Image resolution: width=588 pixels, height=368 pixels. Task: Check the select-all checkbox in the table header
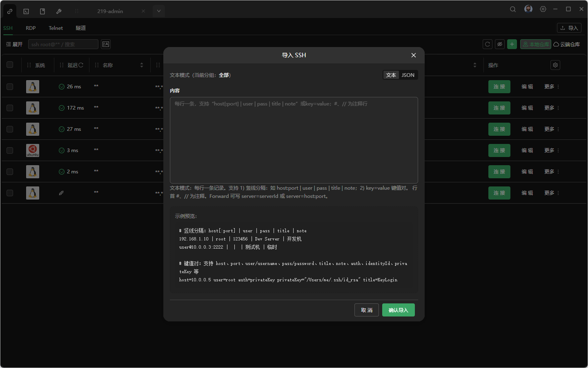click(x=10, y=65)
